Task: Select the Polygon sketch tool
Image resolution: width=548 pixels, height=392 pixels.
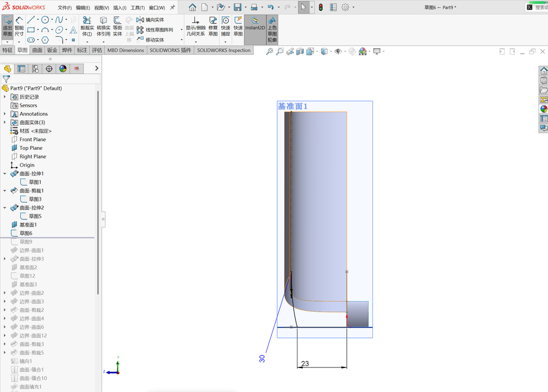Action: (x=45, y=40)
